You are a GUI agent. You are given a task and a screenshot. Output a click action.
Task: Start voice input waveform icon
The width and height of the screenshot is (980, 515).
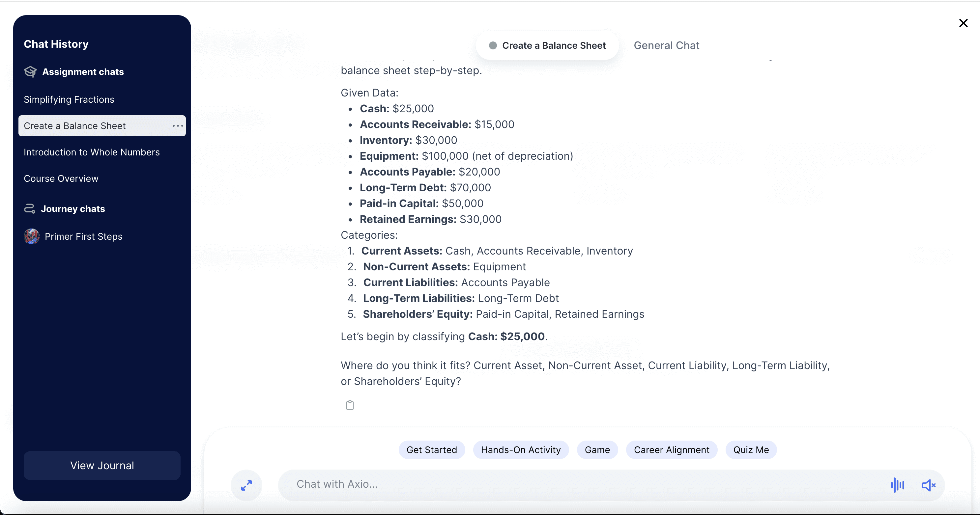pos(897,485)
